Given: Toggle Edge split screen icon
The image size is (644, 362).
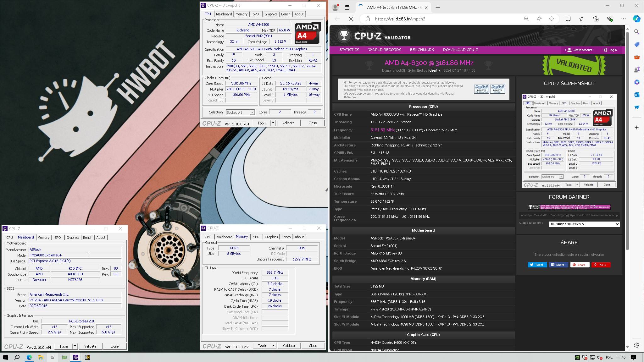Looking at the screenshot, I should (x=568, y=19).
